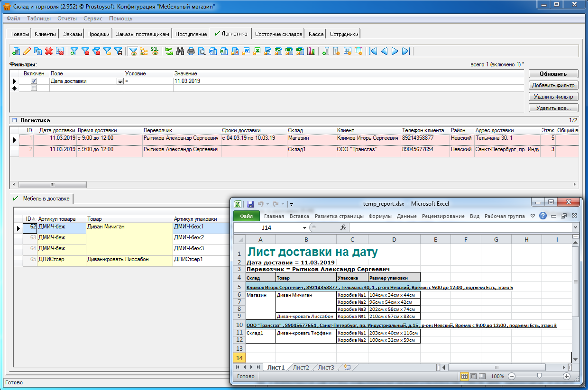588x390 pixels.
Task: Click the SQL query icon
Action: pyautogui.click(x=155, y=51)
